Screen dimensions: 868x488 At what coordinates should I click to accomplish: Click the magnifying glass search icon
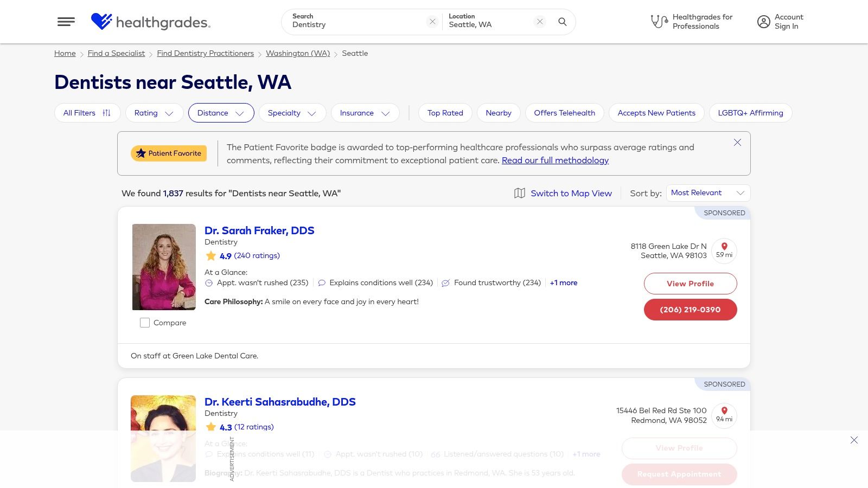tap(562, 22)
